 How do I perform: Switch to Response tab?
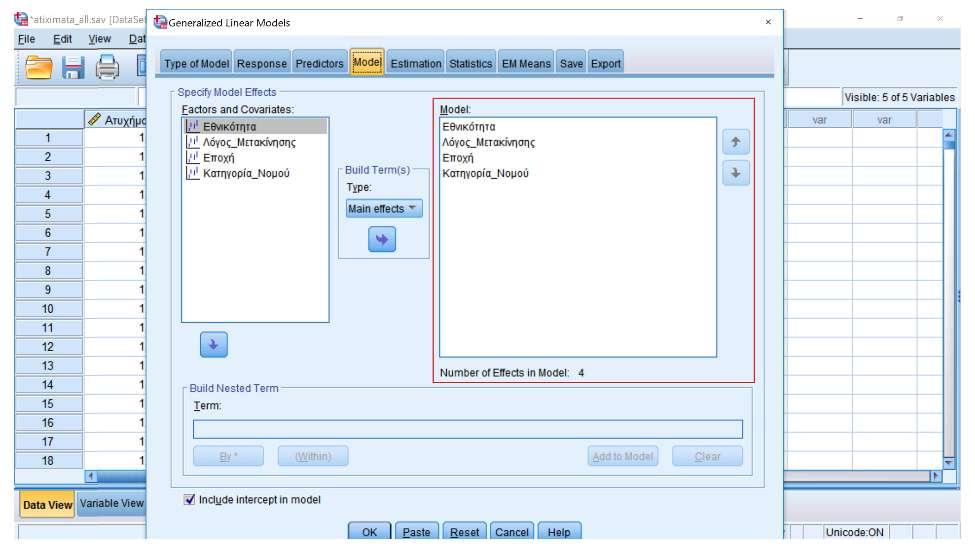coord(262,63)
